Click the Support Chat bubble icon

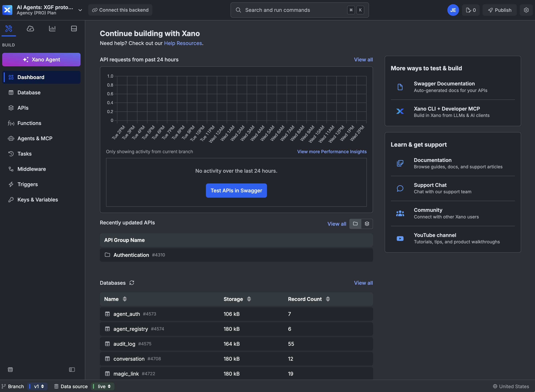pos(400,188)
